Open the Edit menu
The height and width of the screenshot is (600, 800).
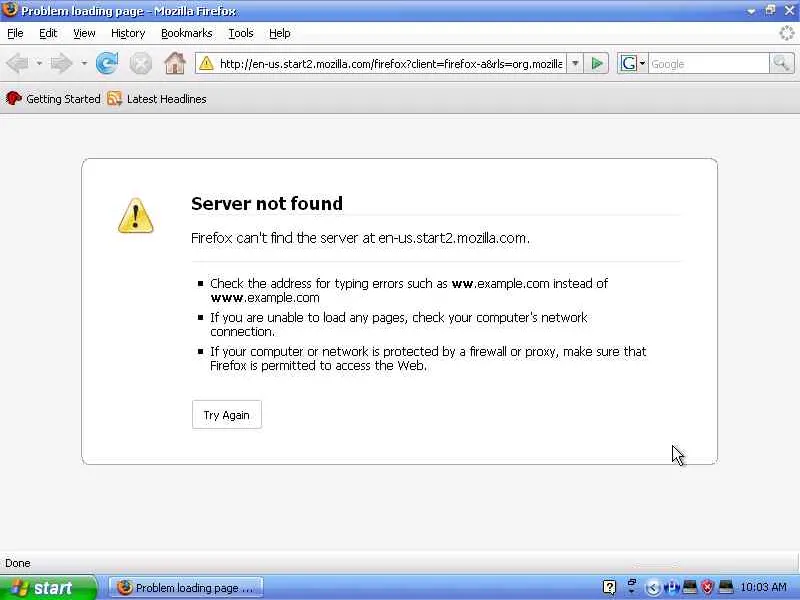(48, 33)
